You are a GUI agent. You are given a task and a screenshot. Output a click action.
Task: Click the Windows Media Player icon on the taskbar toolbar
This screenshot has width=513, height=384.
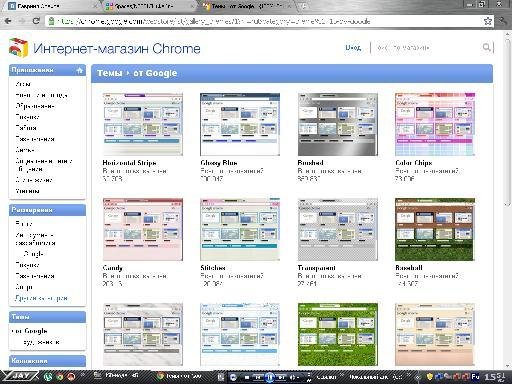coord(233,377)
